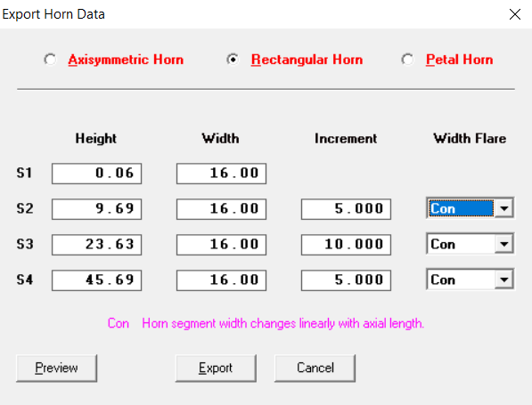Click the magenta Con description text
The height and width of the screenshot is (405, 532).
[x=266, y=323]
